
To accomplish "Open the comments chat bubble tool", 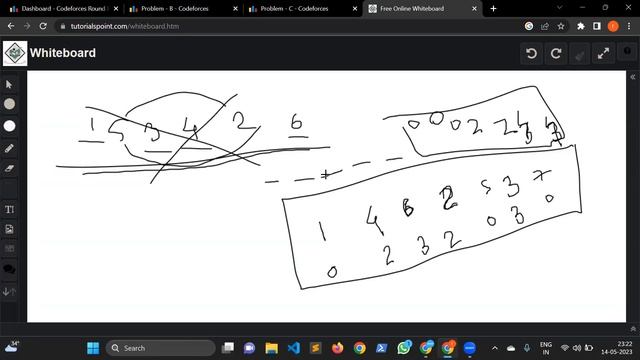I will pyautogui.click(x=9, y=269).
